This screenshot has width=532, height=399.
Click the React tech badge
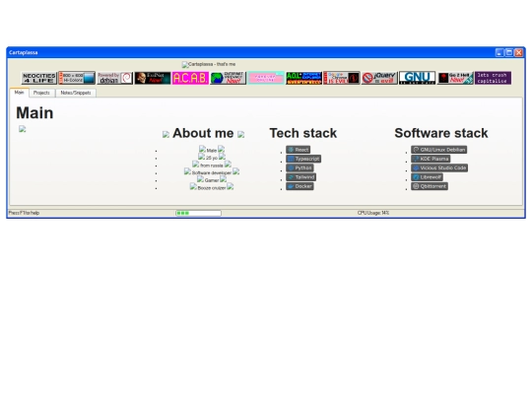click(x=298, y=150)
